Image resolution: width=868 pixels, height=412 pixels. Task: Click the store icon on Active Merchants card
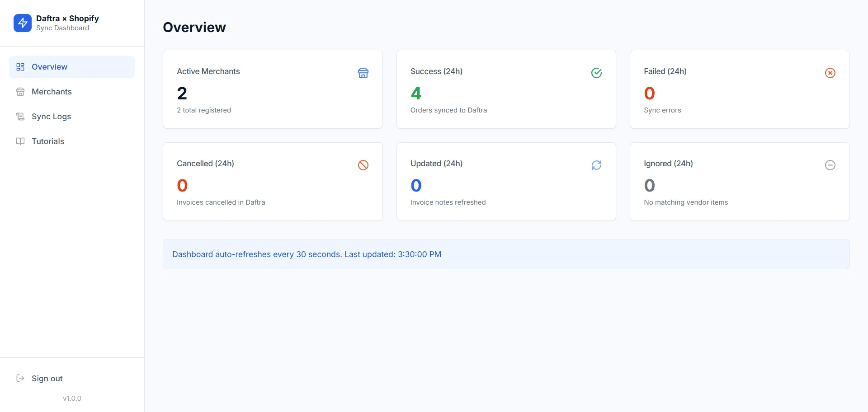click(363, 73)
